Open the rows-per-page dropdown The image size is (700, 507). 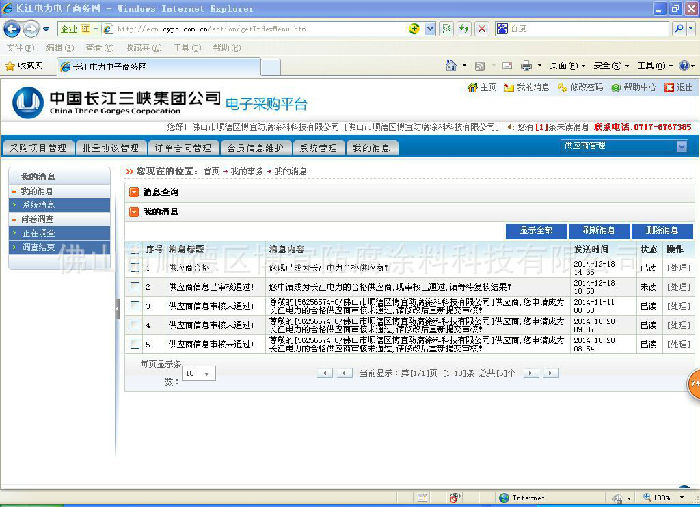pyautogui.click(x=198, y=373)
